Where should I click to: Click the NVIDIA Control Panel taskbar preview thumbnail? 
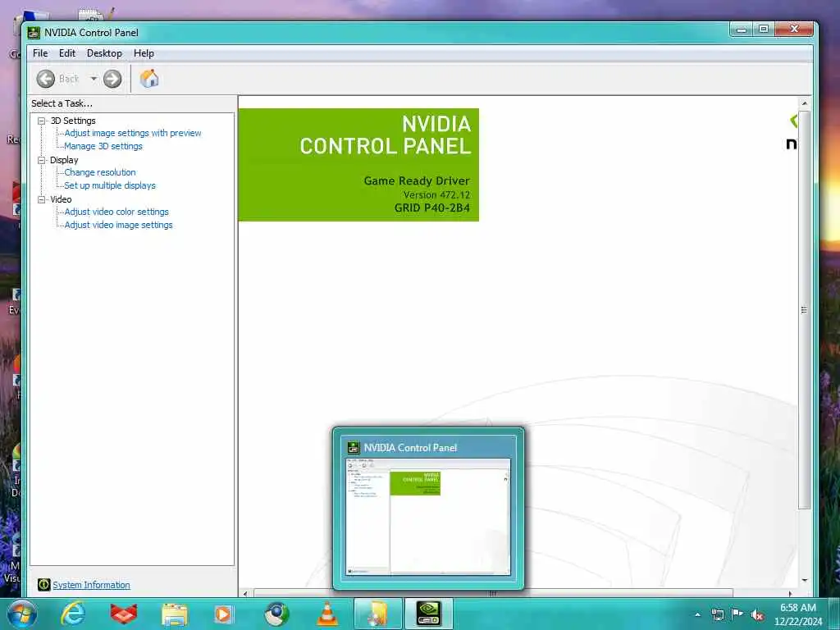[x=428, y=517]
